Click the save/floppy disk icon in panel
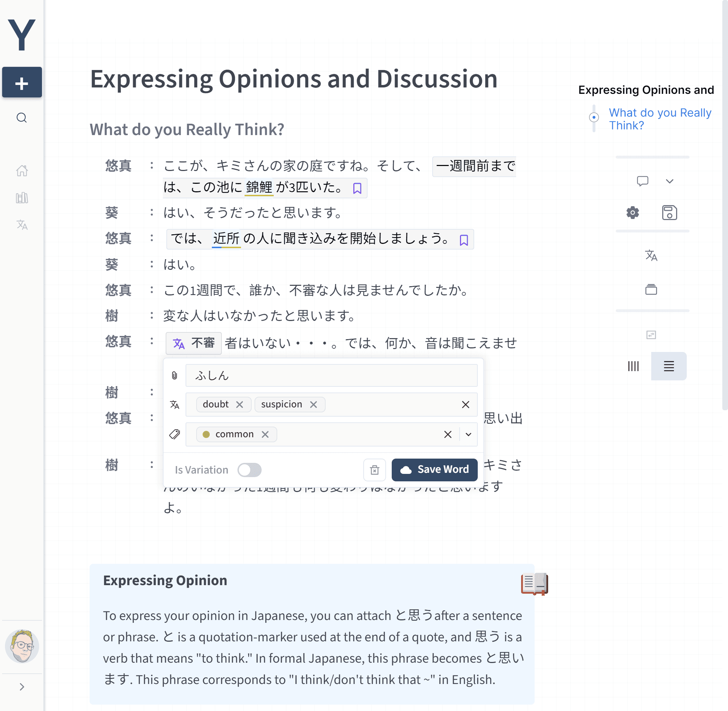This screenshot has height=711, width=728. 669,212
